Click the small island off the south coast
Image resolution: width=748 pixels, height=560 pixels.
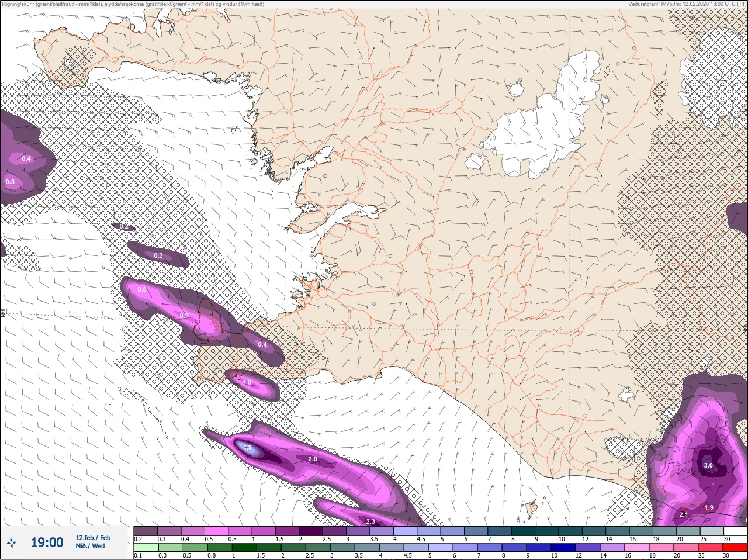pos(531,510)
